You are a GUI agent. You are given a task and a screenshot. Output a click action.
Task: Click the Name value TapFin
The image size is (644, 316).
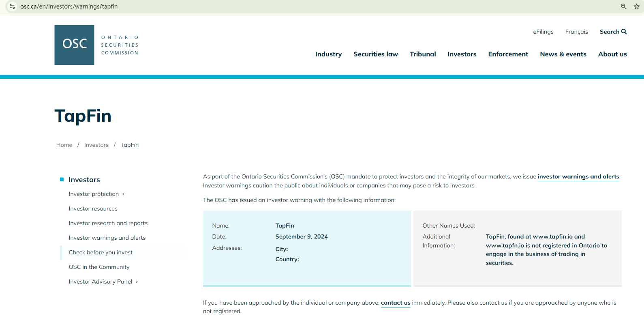tap(285, 226)
